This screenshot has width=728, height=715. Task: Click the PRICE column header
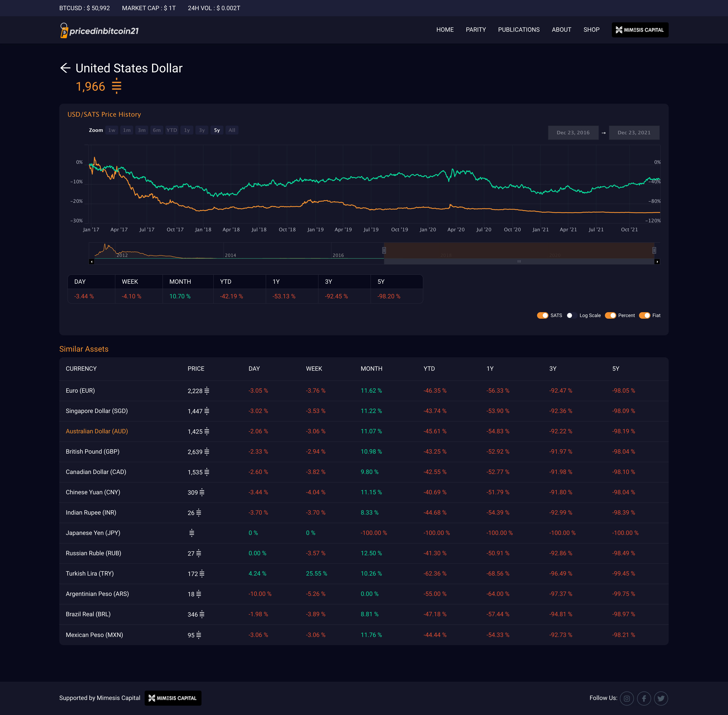(196, 368)
